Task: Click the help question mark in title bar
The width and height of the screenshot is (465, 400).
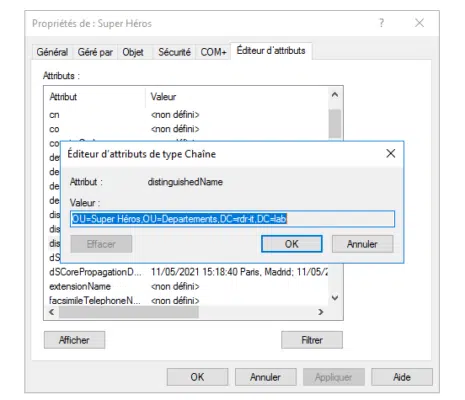Action: [x=382, y=23]
